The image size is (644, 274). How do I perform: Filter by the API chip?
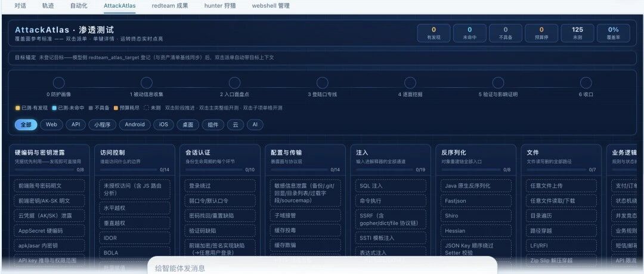76,125
